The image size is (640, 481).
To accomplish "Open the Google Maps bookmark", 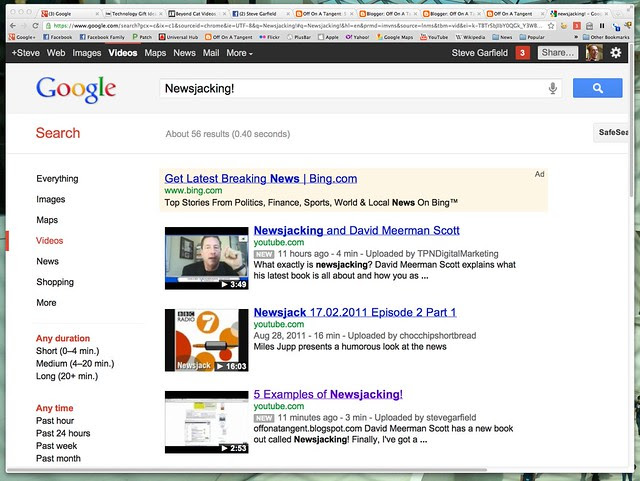I will tap(395, 37).
